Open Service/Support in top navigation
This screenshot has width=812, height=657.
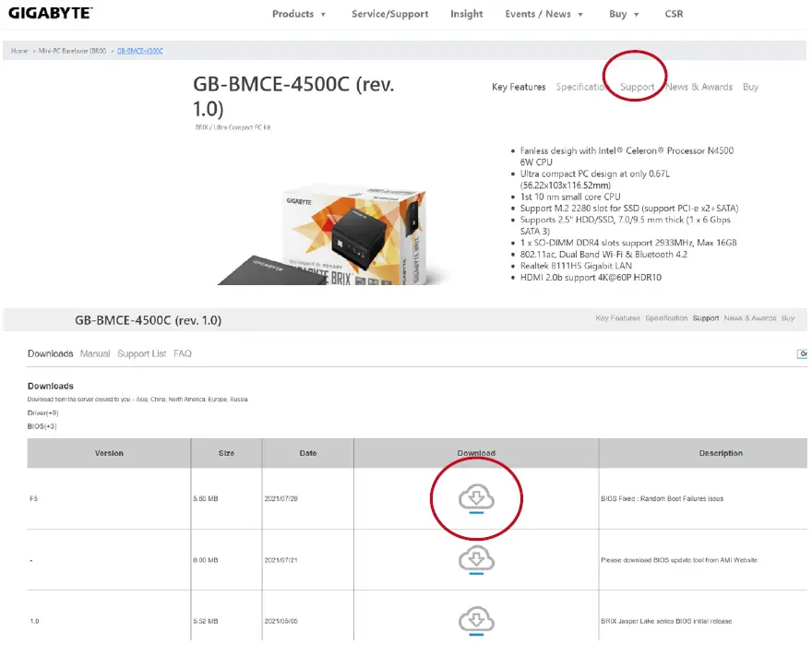(x=390, y=14)
